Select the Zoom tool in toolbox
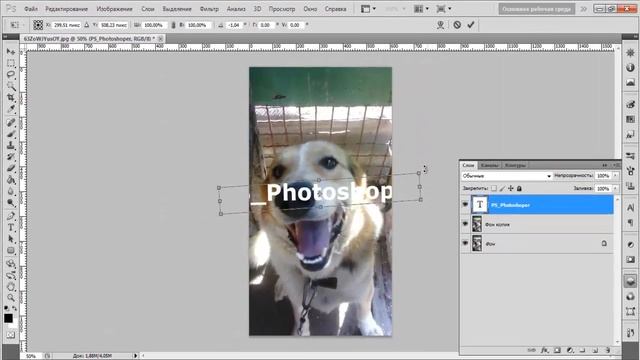The height and width of the screenshot is (360, 640). (11, 298)
